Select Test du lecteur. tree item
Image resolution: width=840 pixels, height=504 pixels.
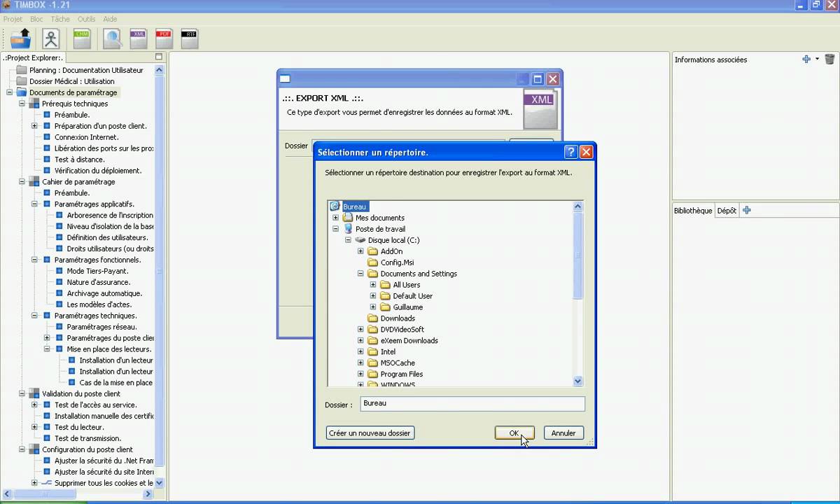pyautogui.click(x=79, y=427)
